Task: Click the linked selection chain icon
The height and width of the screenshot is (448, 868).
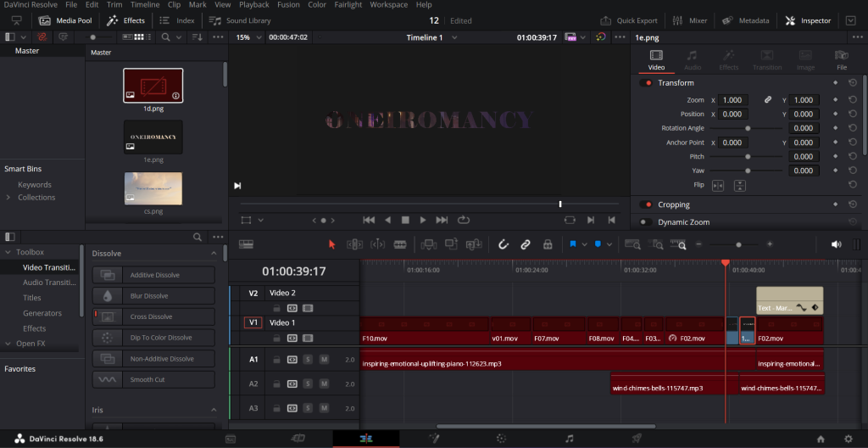Action: click(x=526, y=244)
